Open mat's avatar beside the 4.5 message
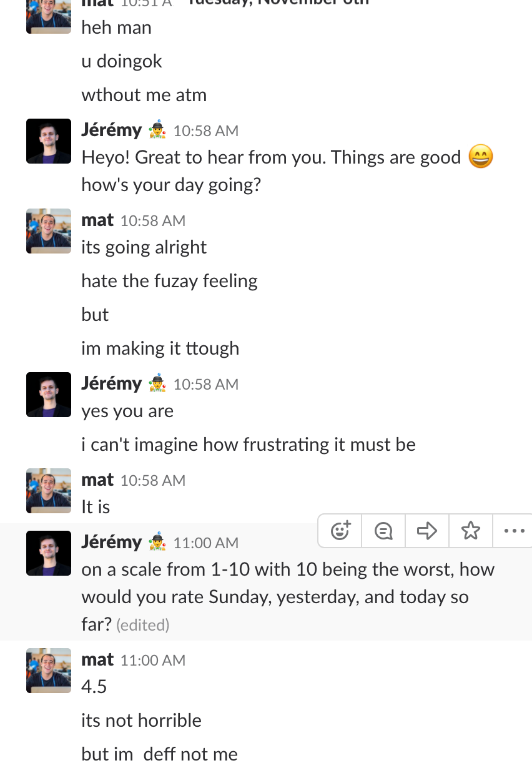This screenshot has width=532, height=763. tap(49, 671)
